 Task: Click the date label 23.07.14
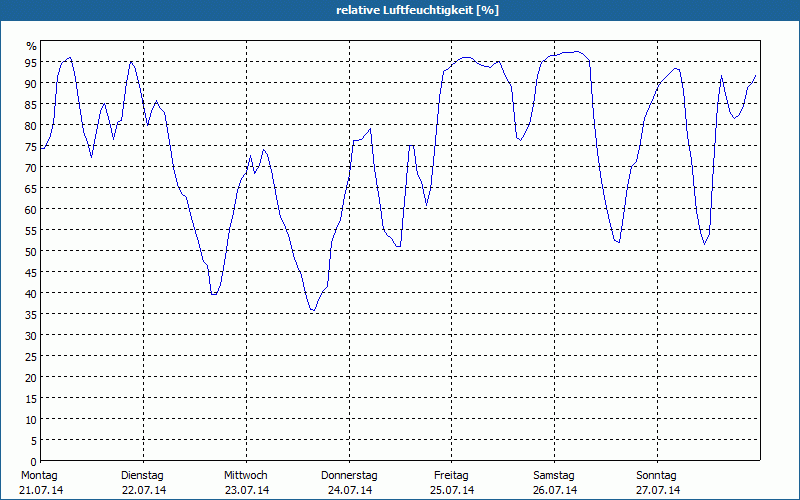pos(247,491)
